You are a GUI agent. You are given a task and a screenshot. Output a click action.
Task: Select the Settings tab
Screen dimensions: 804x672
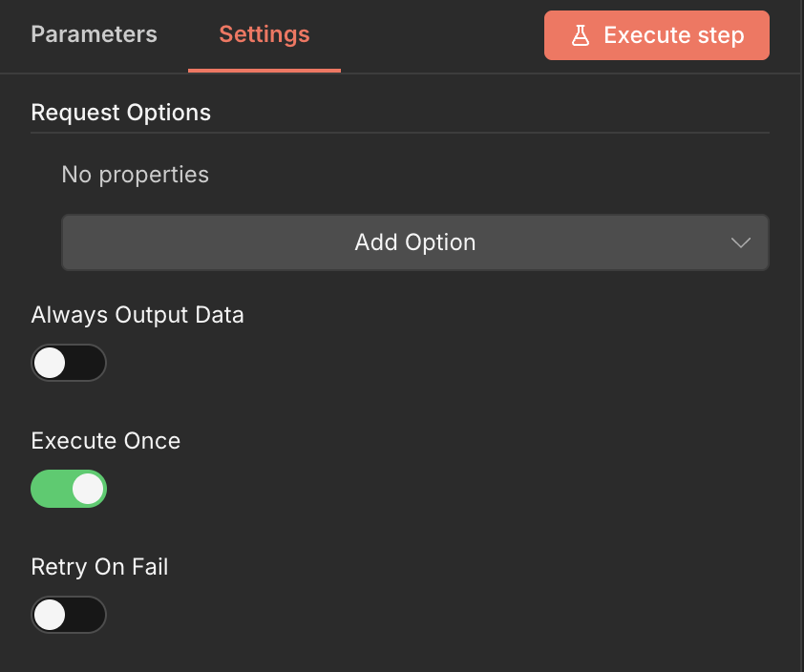(264, 34)
